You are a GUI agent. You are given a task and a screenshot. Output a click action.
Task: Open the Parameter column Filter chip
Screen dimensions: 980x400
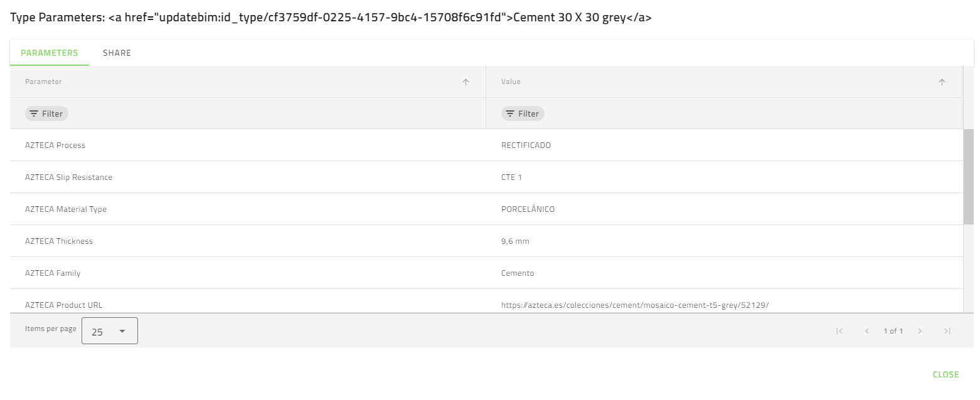[x=46, y=113]
